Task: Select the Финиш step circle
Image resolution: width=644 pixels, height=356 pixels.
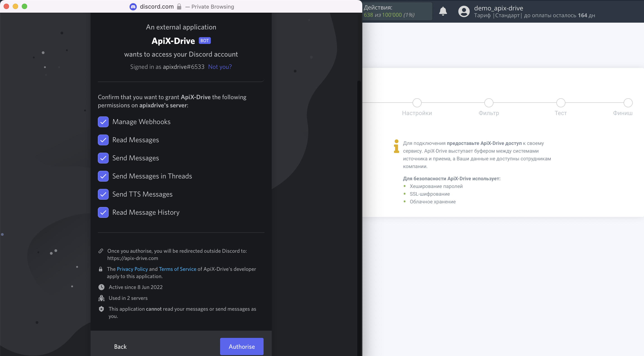Action: pos(628,103)
